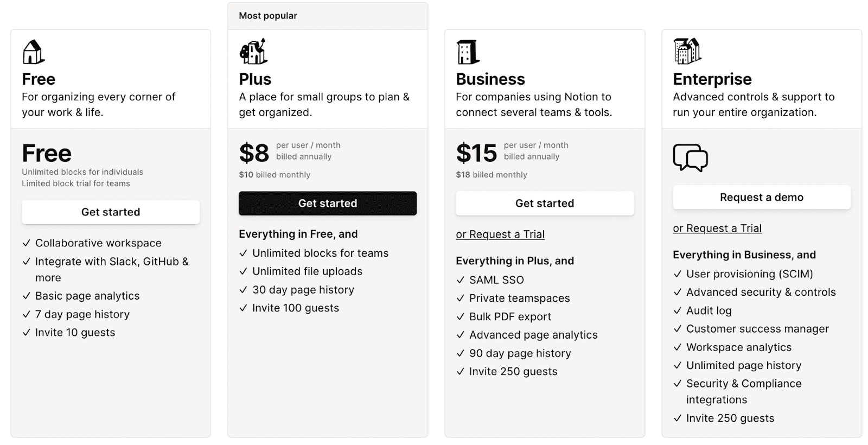The image size is (868, 445).
Task: Click the $8 Plus price
Action: [x=254, y=153]
